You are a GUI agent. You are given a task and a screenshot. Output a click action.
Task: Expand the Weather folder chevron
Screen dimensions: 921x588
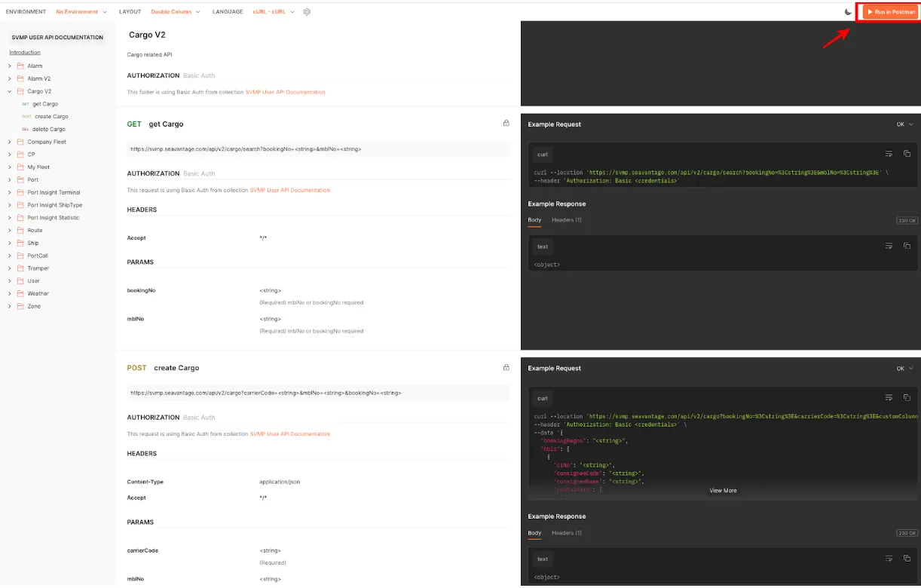click(10, 293)
